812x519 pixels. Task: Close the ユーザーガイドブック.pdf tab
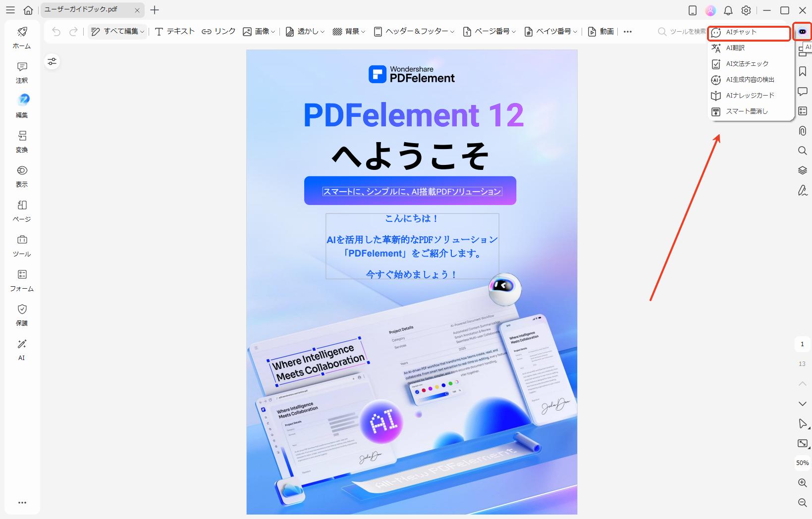137,10
